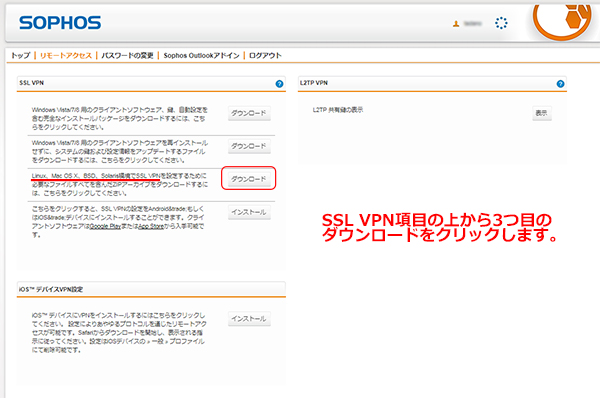Go to トップ menu item
The image size is (600, 398).
click(x=20, y=55)
